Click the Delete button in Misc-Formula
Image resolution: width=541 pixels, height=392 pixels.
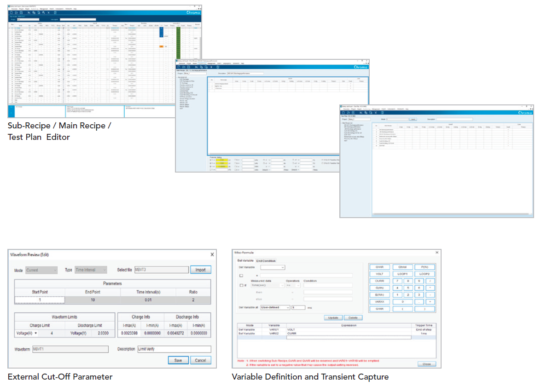[353, 317]
